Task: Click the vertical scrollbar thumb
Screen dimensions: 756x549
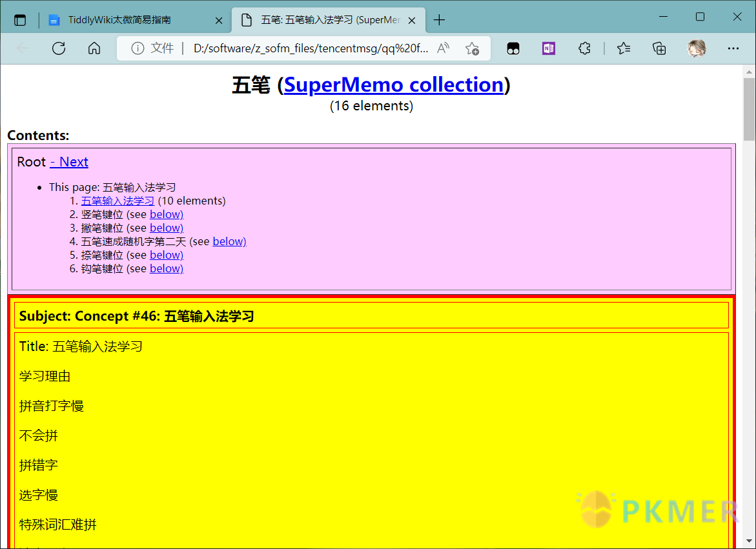Action: point(750,109)
